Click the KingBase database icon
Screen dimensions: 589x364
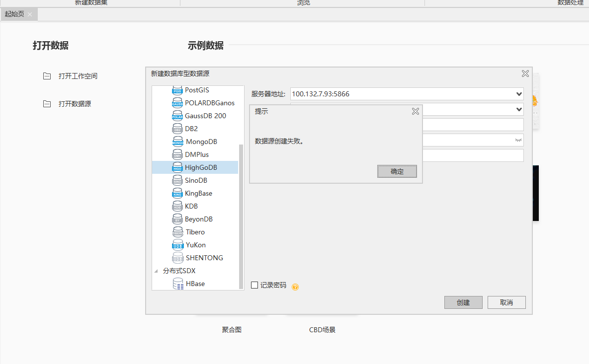click(177, 193)
